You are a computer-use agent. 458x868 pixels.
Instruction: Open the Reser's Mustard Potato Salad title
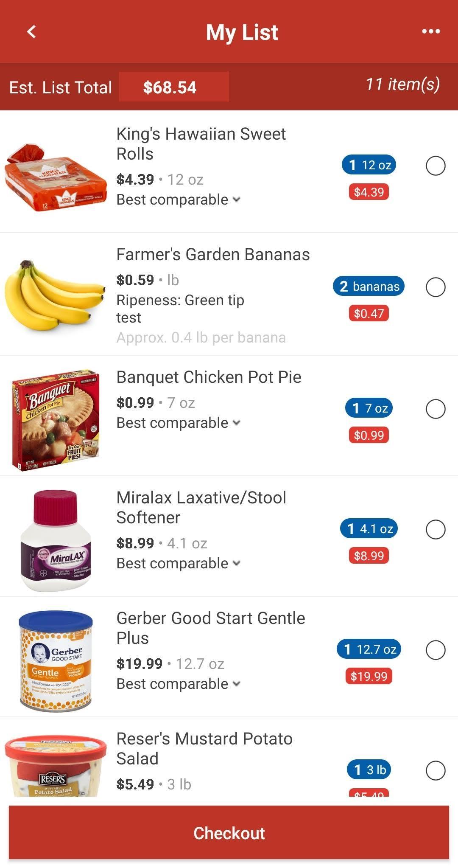pyautogui.click(x=204, y=748)
